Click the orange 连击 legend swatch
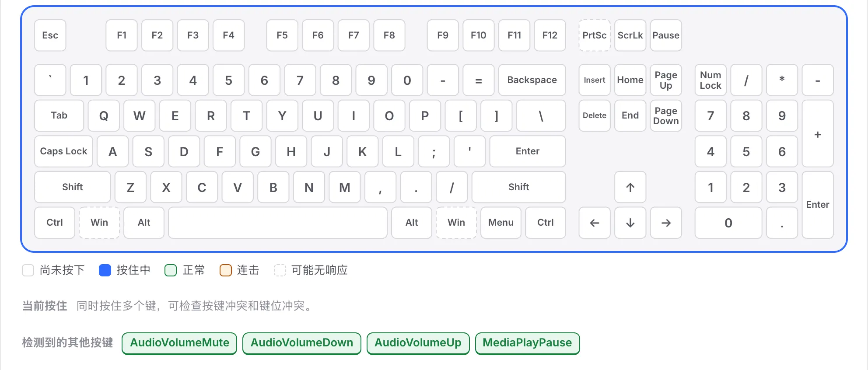 (226, 270)
